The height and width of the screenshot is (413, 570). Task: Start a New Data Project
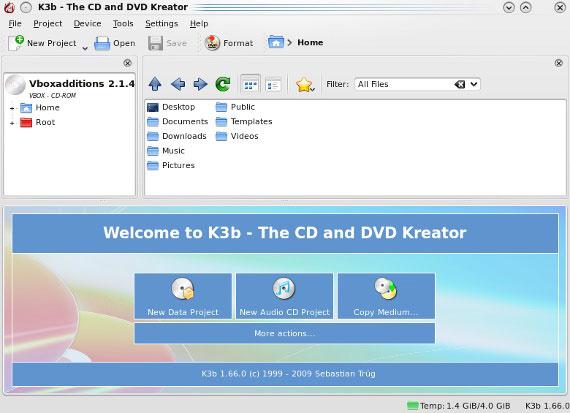(x=183, y=296)
